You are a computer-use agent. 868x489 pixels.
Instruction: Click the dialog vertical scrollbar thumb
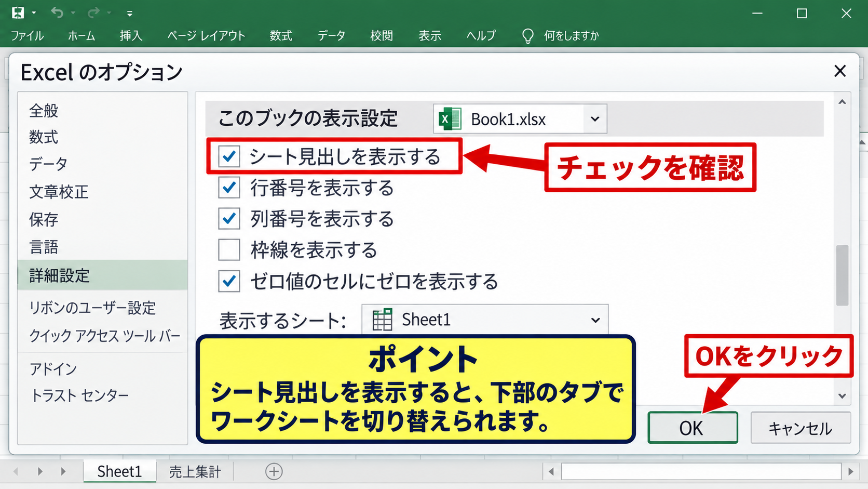click(x=842, y=275)
